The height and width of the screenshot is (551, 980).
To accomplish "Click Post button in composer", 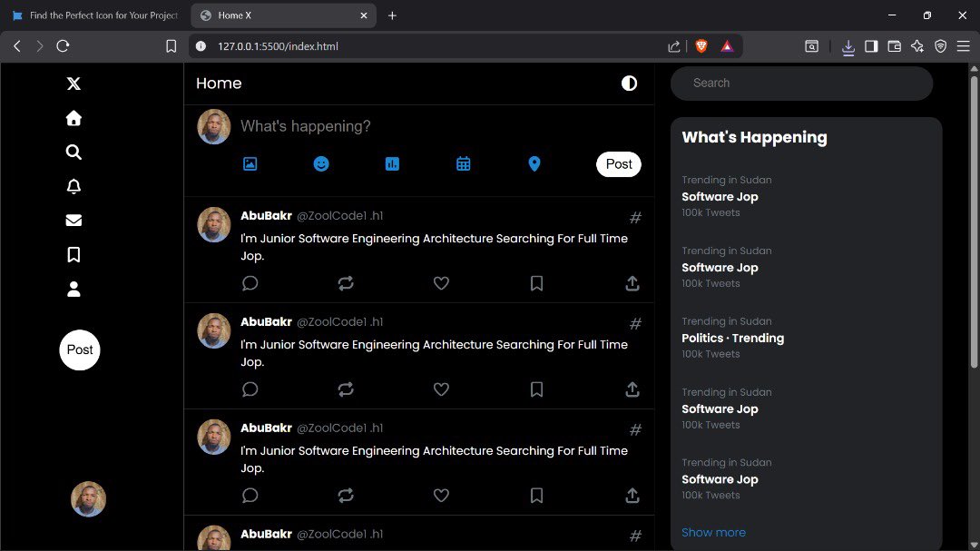I will 619,164.
